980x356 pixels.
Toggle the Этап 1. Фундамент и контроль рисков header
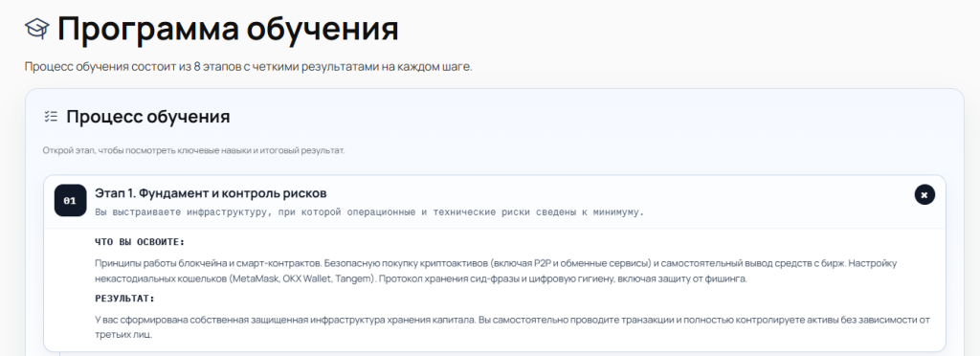[495, 202]
